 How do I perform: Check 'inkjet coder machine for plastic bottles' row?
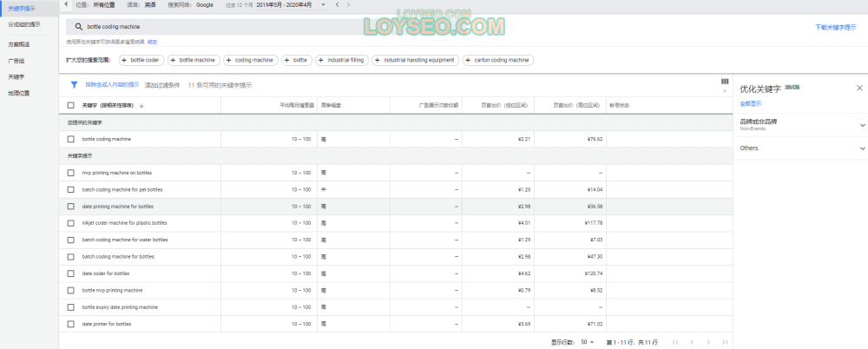pos(71,223)
